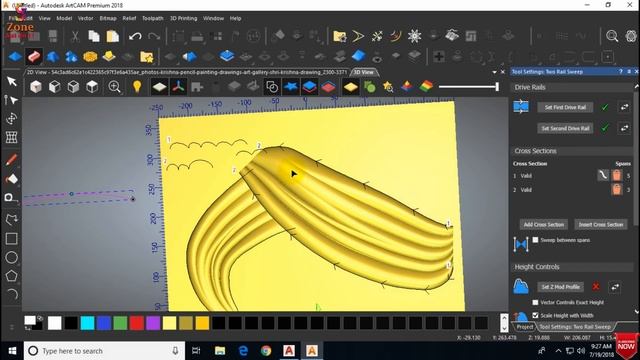Viewport: 640px width, 360px height.
Task: Toggle the draw material block view button
Action: click(159, 87)
